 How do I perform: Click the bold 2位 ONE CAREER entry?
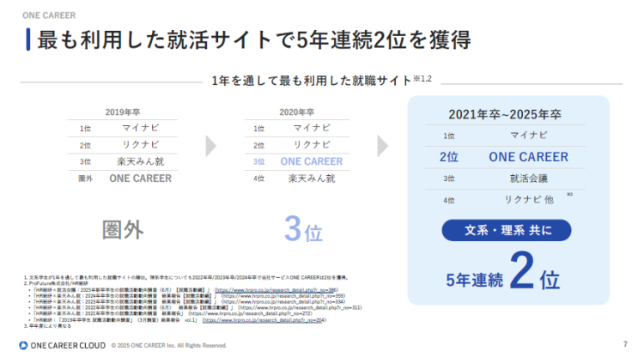pos(504,157)
